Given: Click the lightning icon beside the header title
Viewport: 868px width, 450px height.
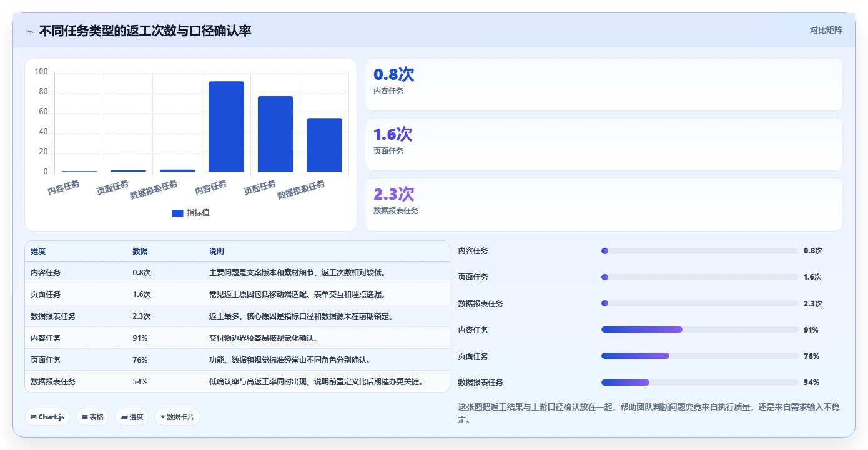Looking at the screenshot, I should (x=29, y=31).
